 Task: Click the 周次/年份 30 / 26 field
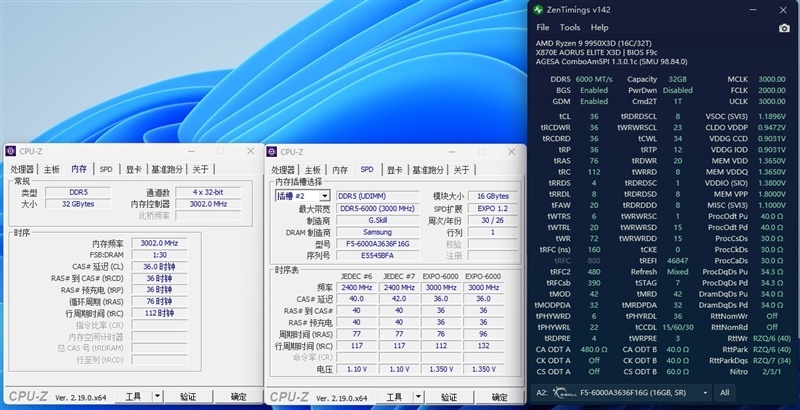click(493, 220)
